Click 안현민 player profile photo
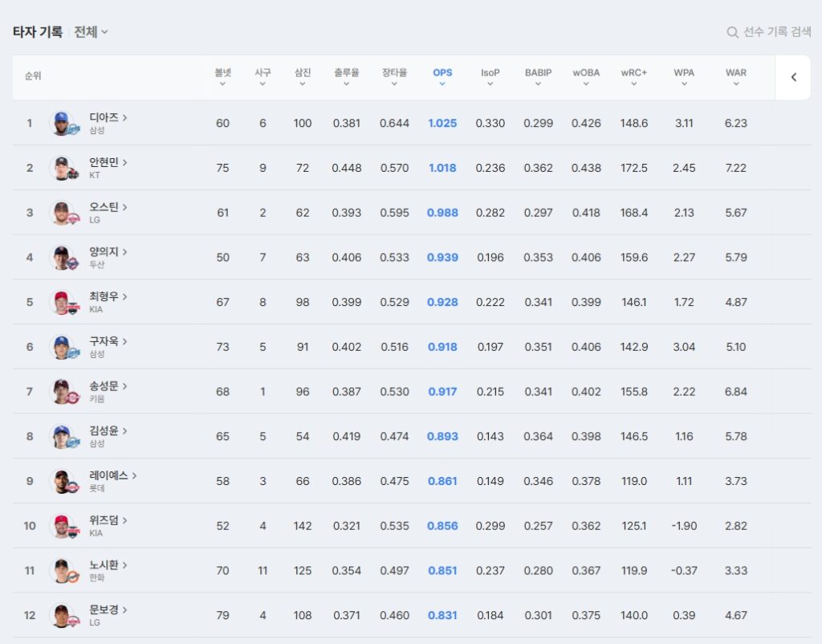Viewport: 822px width, 644px height. 63,169
